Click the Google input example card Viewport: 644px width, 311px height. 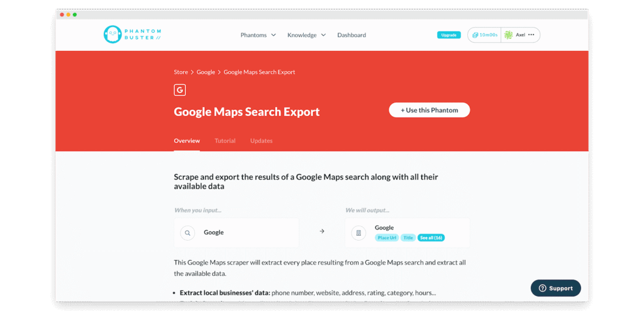pos(236,232)
